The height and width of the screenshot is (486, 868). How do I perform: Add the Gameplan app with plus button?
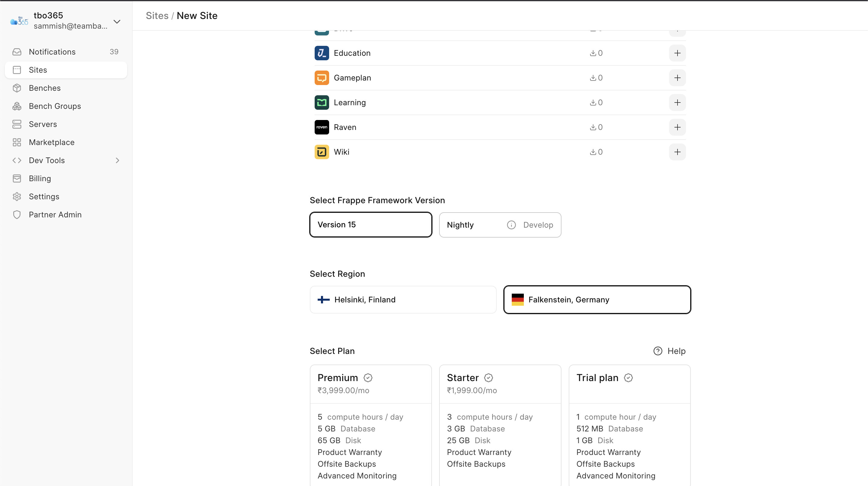[677, 78]
